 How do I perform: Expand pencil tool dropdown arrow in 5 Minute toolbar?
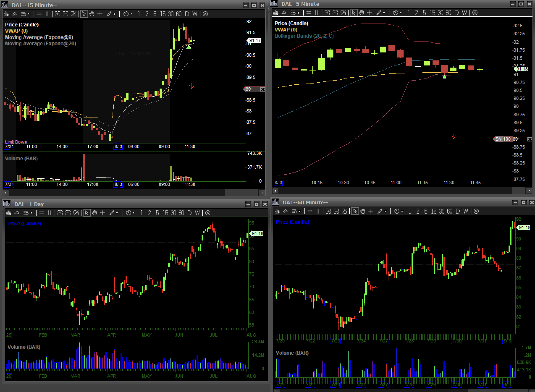click(384, 13)
